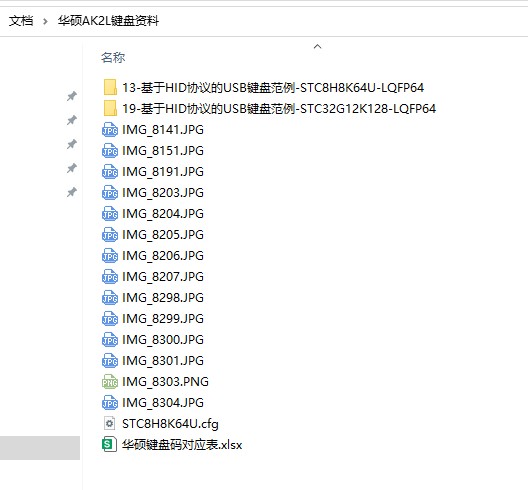The width and height of the screenshot is (528, 490).
Task: Click JPG icon of IMG_8300.JPG
Action: [110, 339]
